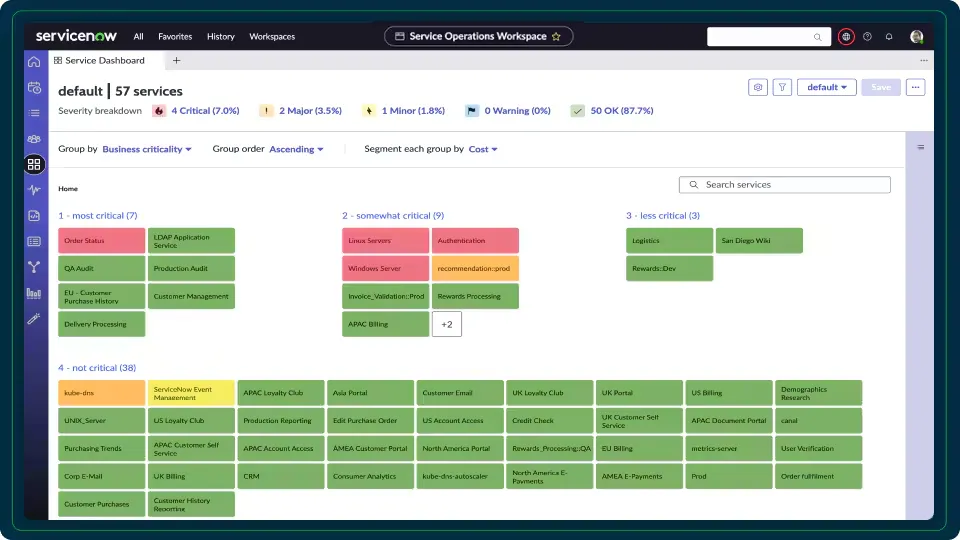The height and width of the screenshot is (540, 960).
Task: Toggle the right side panel menu icon
Action: 921,148
